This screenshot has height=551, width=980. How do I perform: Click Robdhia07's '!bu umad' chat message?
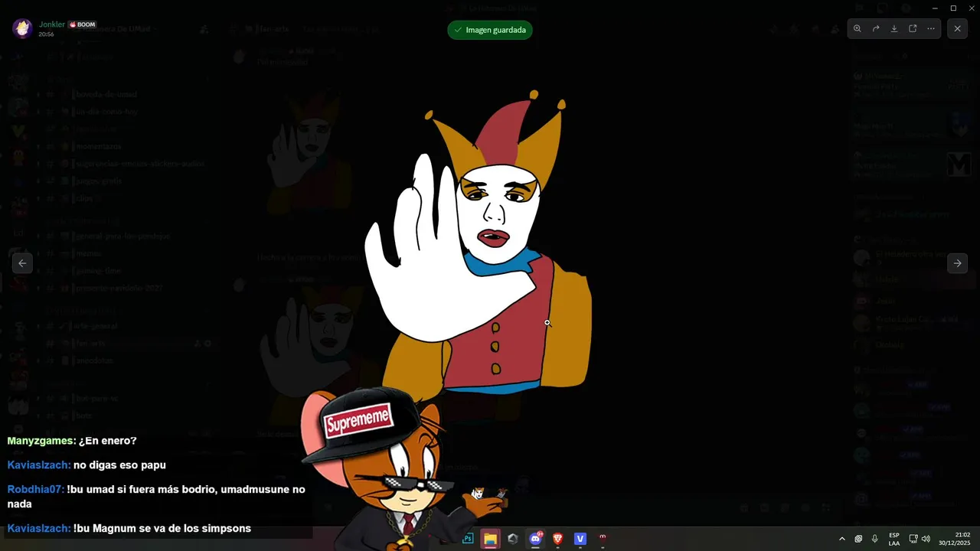coord(156,497)
